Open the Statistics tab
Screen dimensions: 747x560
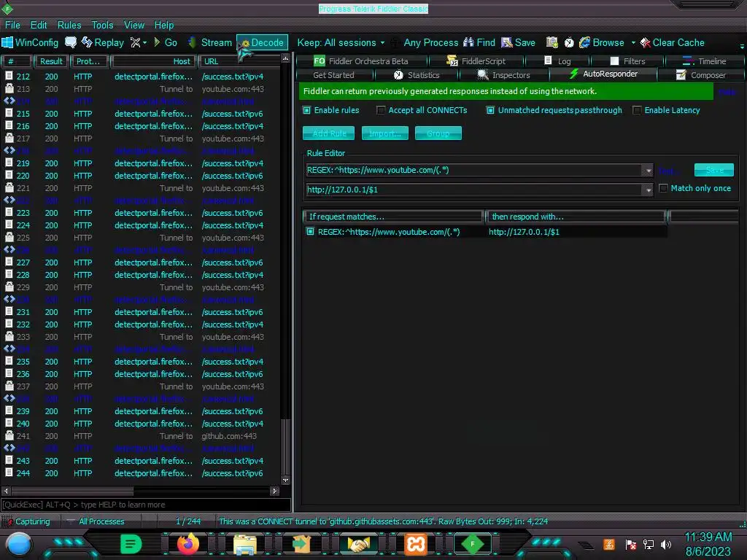coord(417,75)
